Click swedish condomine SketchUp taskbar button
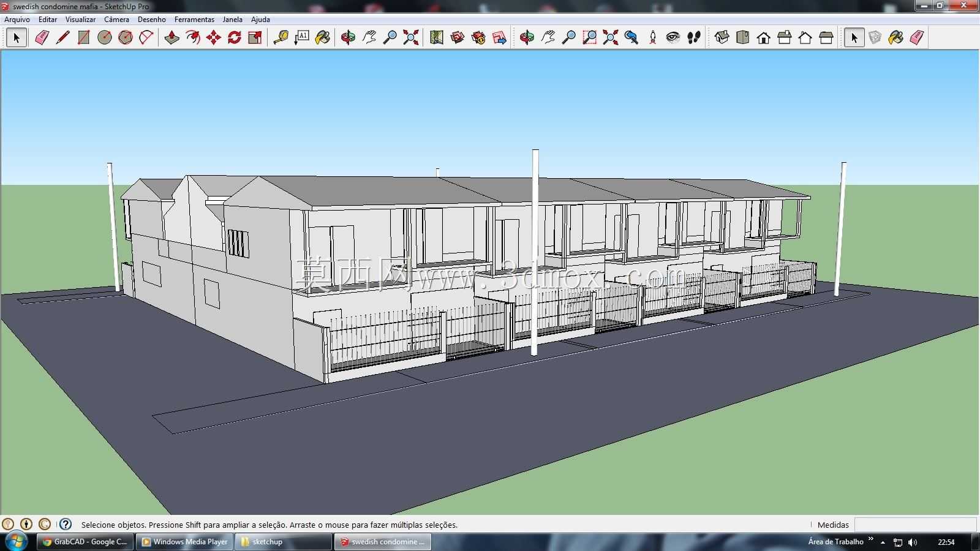The height and width of the screenshot is (551, 980). [x=383, y=542]
